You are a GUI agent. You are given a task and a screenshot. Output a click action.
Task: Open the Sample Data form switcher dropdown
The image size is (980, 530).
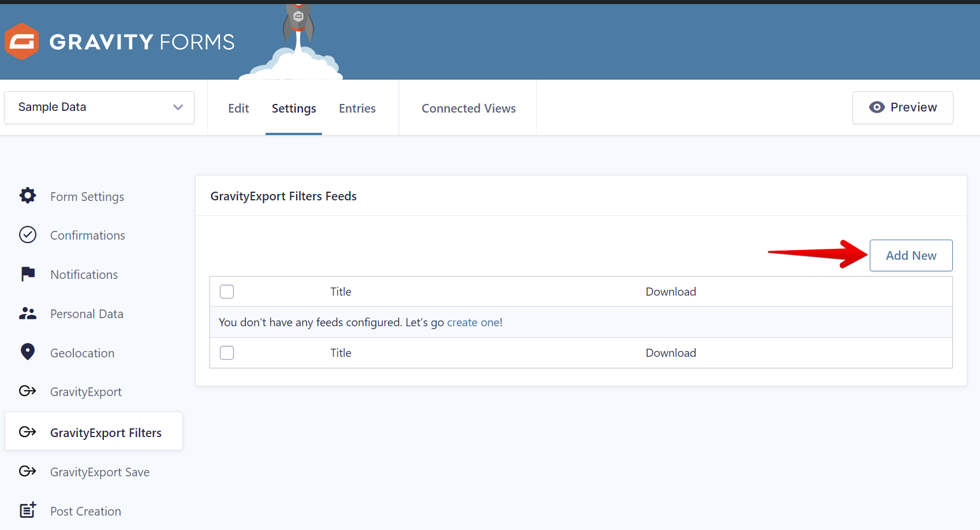[99, 107]
